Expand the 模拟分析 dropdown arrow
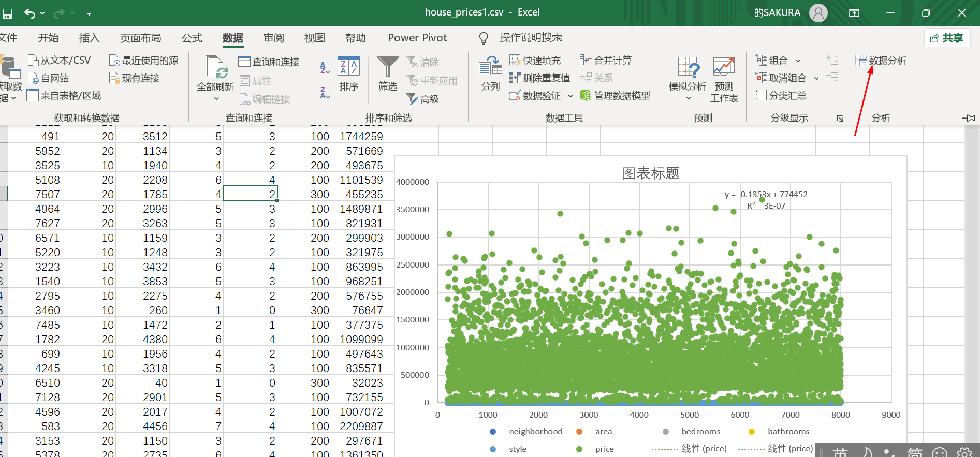Screen dimensions: 980x457 click(x=688, y=98)
